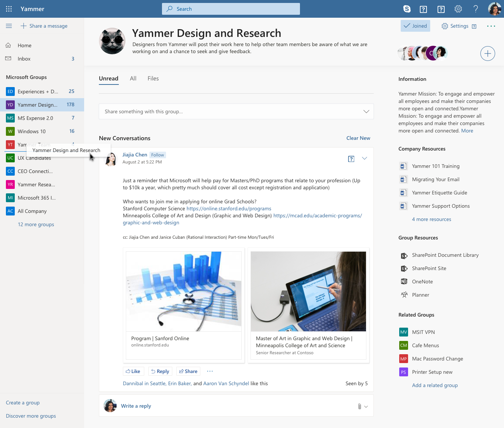Screen dimensions: 504x428
Task: Expand Jiajia's post options chevron
Action: [365, 158]
